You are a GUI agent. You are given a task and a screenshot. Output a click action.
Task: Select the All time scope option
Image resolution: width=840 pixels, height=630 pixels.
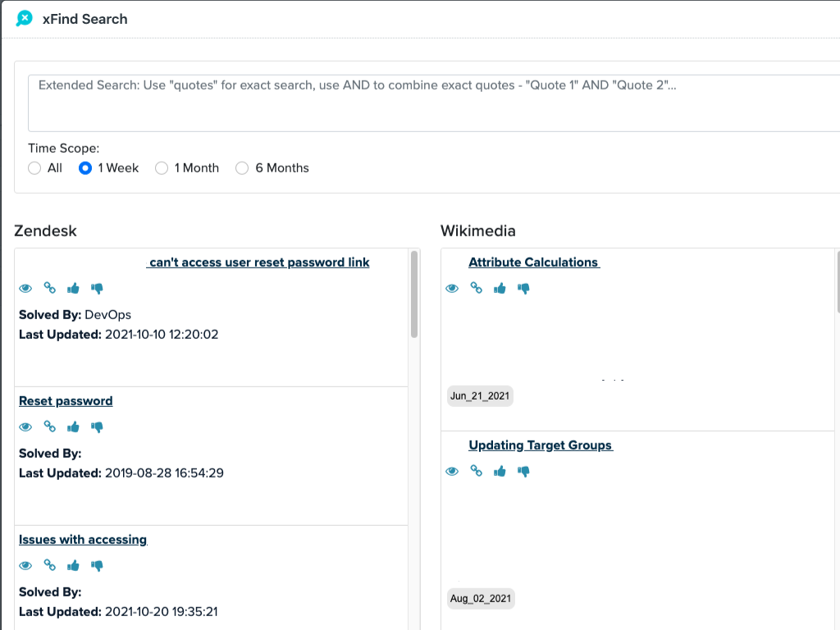[x=34, y=168]
